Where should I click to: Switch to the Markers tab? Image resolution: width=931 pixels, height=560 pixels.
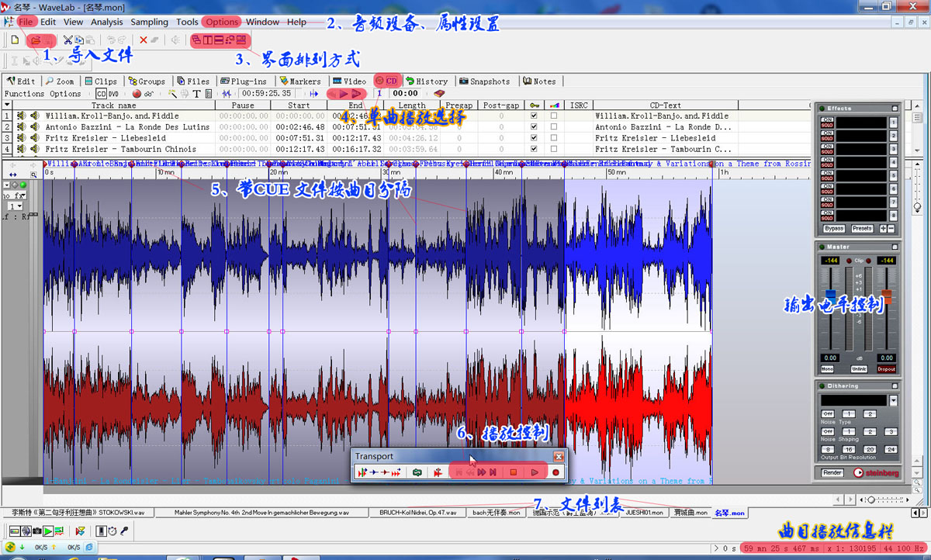point(299,81)
